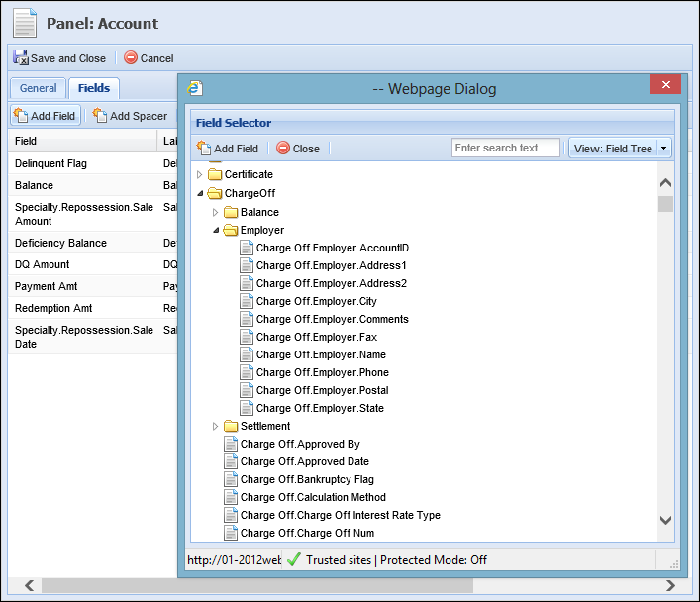Select Charge Off.Employer.Name tree item
This screenshot has width=700, height=602.
321,354
